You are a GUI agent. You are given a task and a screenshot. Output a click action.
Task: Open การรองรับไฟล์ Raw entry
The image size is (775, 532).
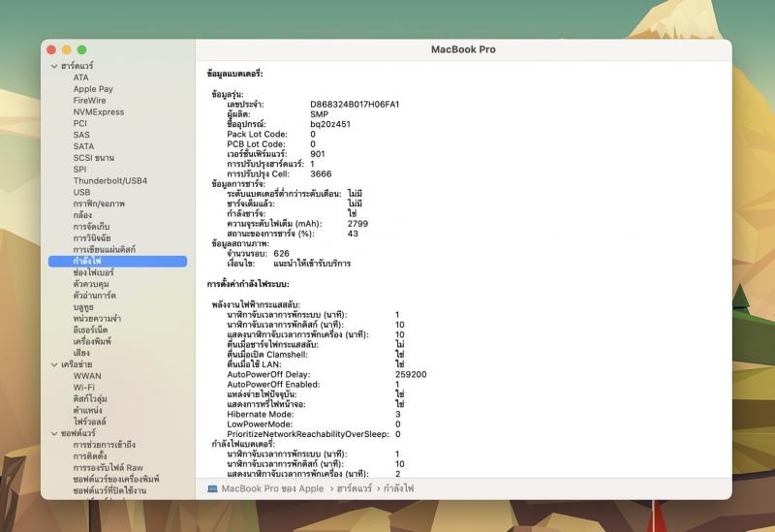108,468
